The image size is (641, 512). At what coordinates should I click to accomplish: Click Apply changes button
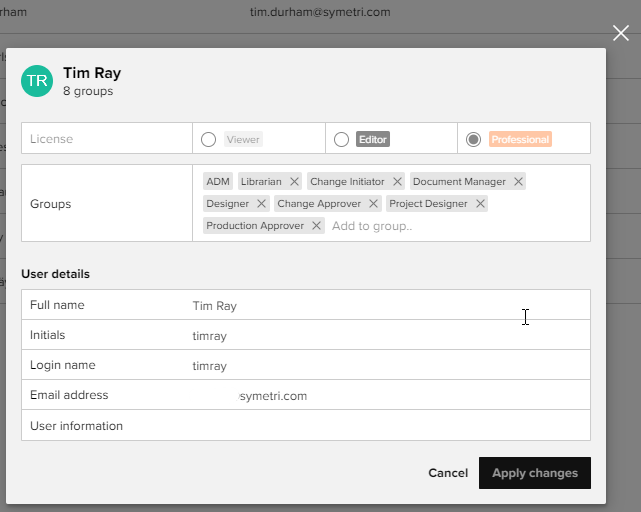pos(535,473)
